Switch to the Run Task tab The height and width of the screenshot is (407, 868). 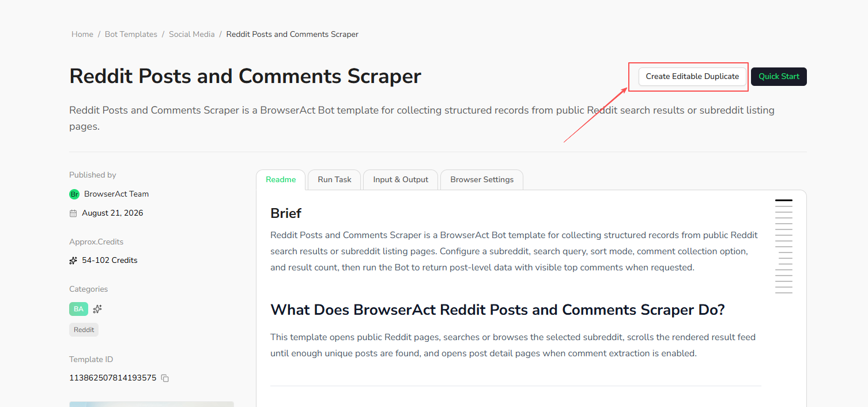coord(334,180)
